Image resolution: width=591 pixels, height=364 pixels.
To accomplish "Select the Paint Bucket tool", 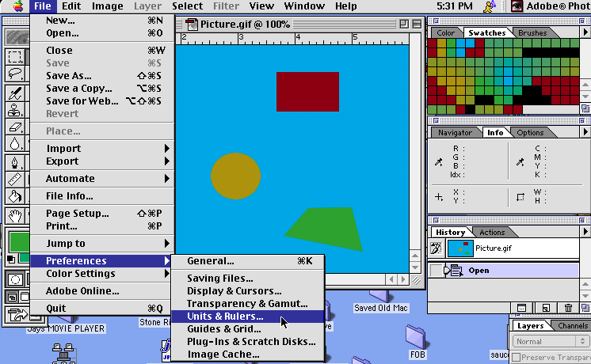I will [x=15, y=196].
